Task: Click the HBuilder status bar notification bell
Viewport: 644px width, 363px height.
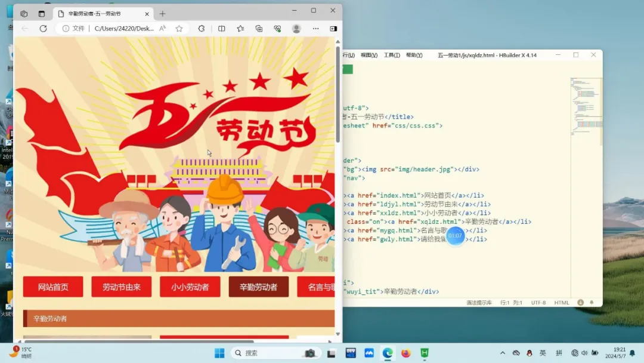Action: click(592, 303)
